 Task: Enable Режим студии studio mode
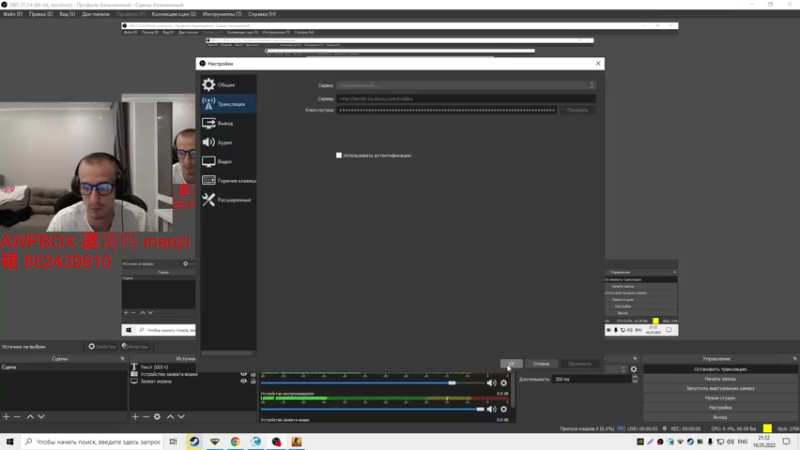[x=720, y=398]
